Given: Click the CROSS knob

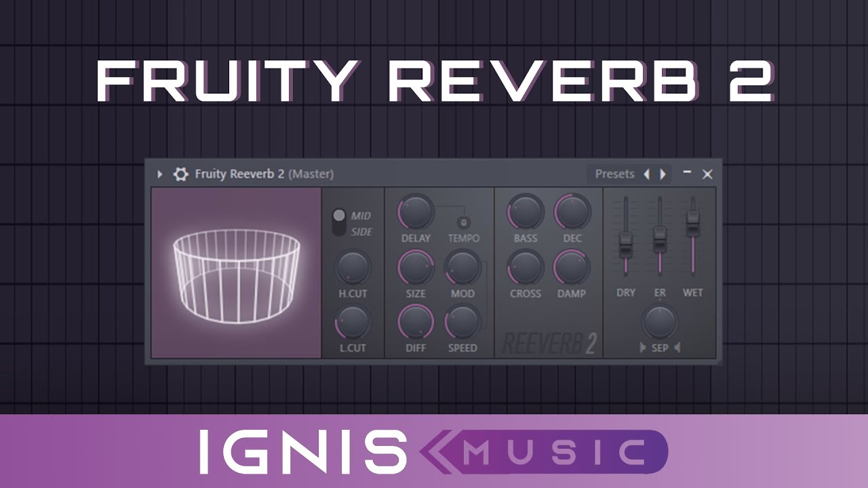Looking at the screenshot, I should (526, 266).
